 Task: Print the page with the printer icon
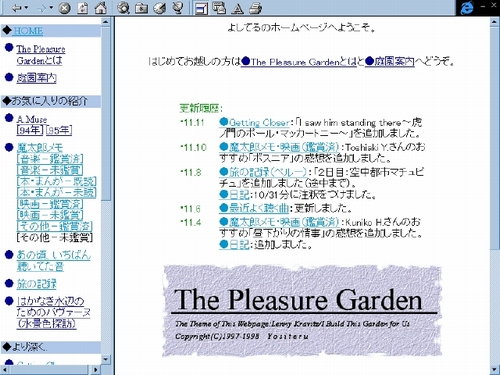click(x=256, y=8)
